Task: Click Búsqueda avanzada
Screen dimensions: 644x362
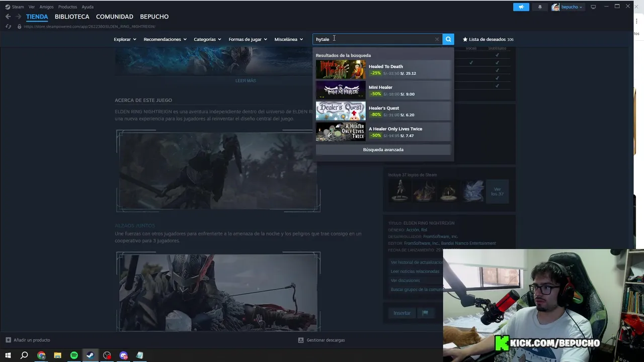Action: coord(383,150)
